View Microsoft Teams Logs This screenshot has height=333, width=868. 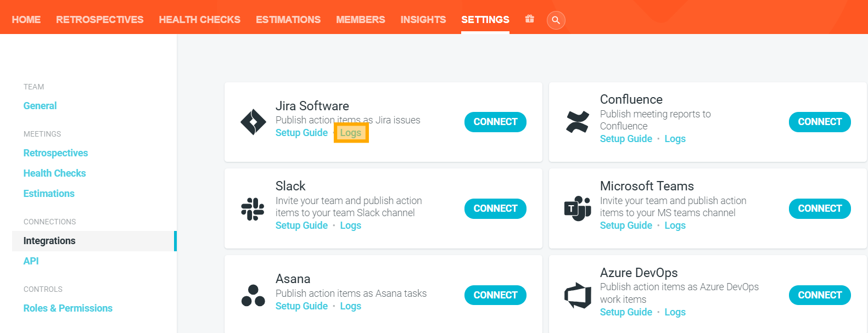[675, 225]
